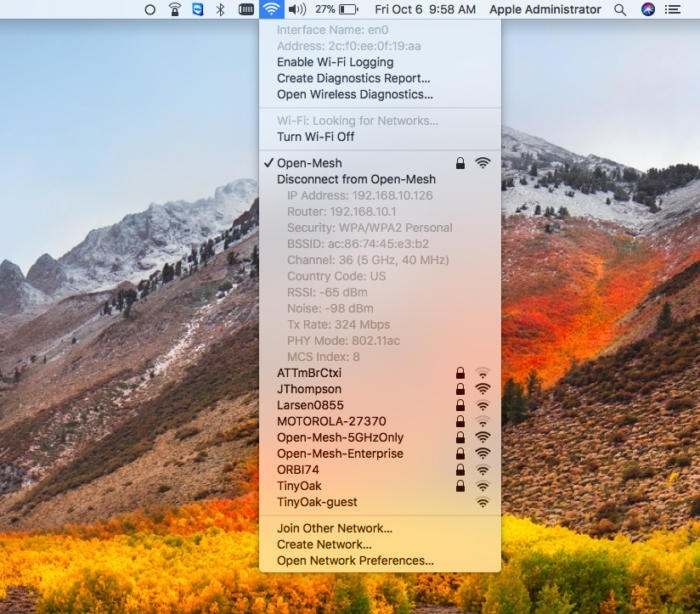This screenshot has width=700, height=614.
Task: Launch Siri from the menu bar
Action: pos(648,9)
